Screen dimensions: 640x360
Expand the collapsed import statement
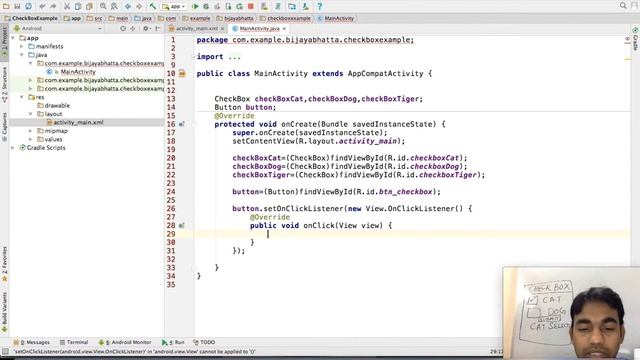(235, 57)
